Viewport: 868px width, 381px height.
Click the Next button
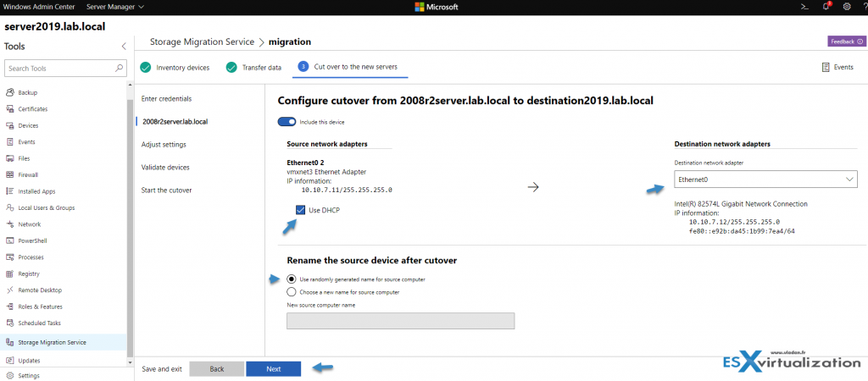click(273, 369)
